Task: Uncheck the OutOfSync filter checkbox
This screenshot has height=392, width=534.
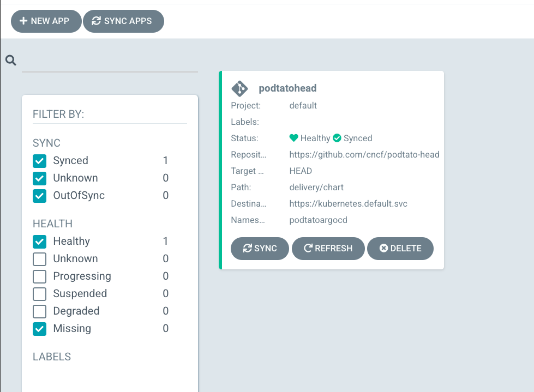Action: point(40,196)
